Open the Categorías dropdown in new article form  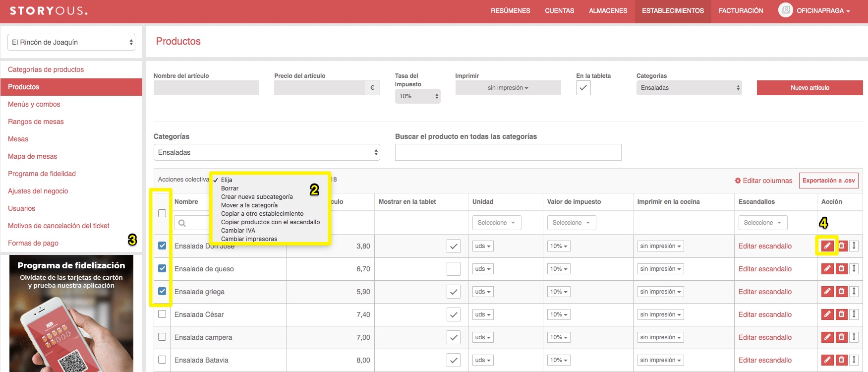689,88
